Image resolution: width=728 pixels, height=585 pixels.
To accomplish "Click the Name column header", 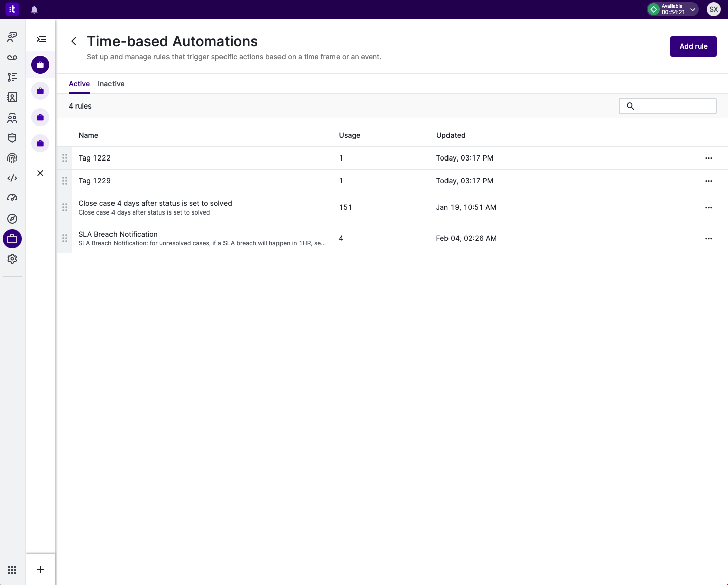I will tap(88, 135).
